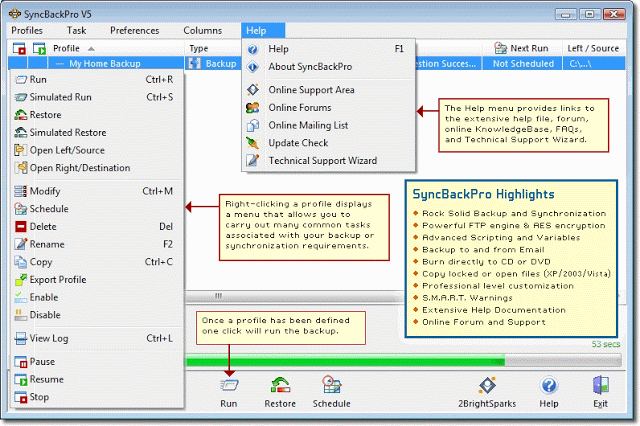The width and height of the screenshot is (640, 426).
Task: Click the Type column header
Action: coord(213,49)
